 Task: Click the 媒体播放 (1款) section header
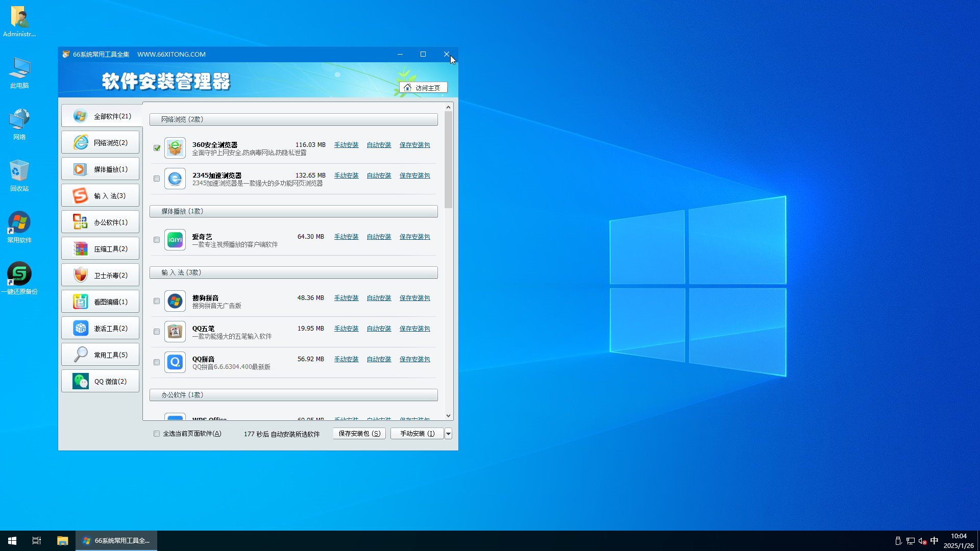293,211
